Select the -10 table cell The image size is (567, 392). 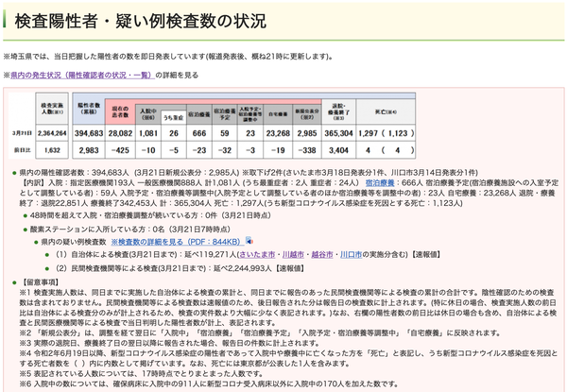[x=148, y=150]
